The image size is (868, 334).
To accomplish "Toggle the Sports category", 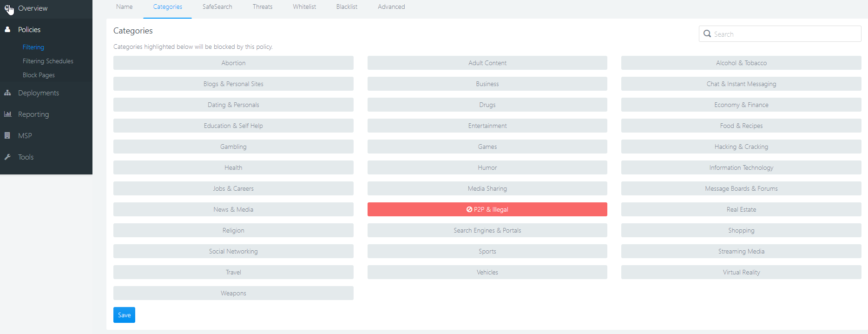I will (x=487, y=251).
